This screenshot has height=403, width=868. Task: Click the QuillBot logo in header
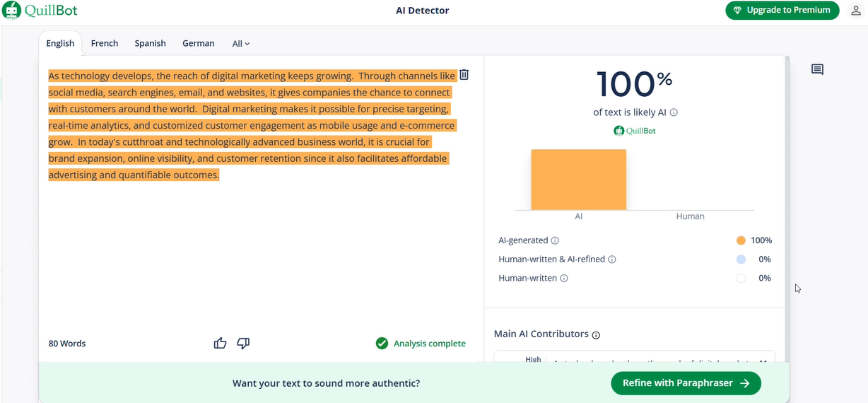point(40,10)
